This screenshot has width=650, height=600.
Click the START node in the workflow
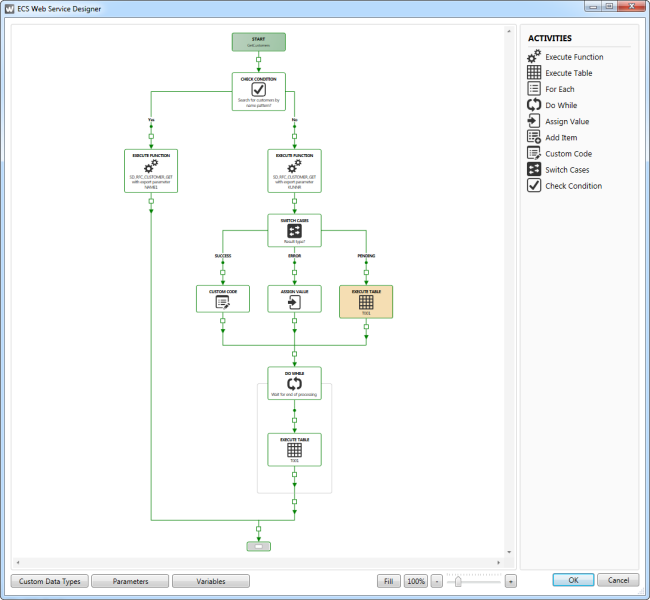[258, 42]
